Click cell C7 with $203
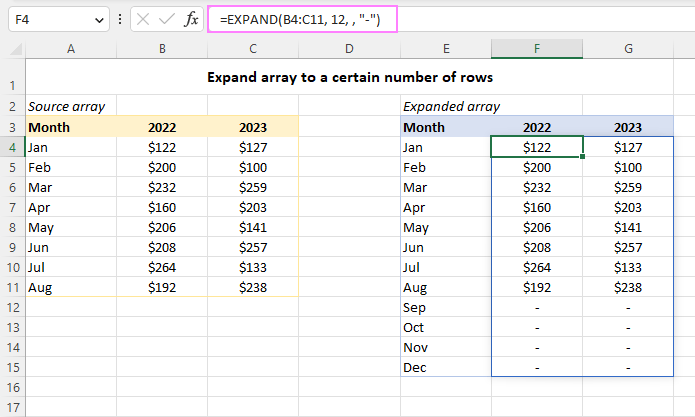 tap(253, 207)
